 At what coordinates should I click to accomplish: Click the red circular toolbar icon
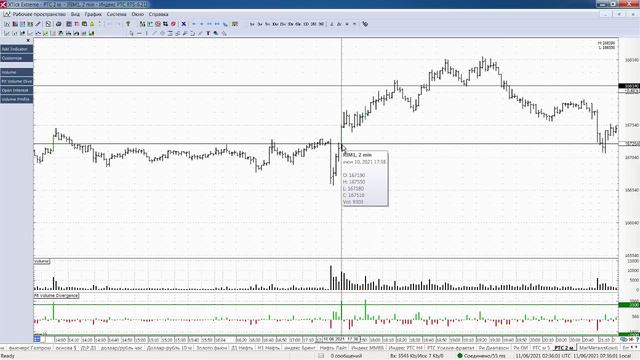pyautogui.click(x=173, y=24)
